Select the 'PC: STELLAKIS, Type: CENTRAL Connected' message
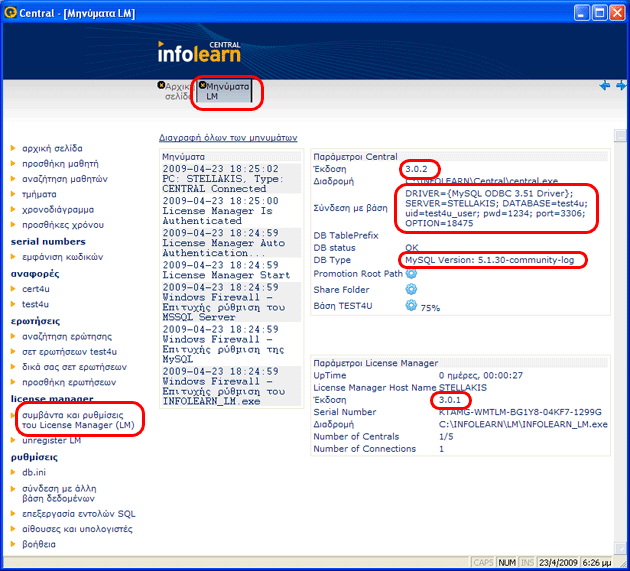Screen dimensions: 630x571 231,179
